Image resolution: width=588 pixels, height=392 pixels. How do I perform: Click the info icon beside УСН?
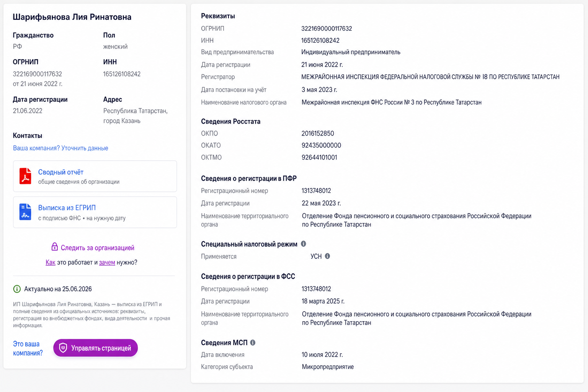tap(327, 256)
